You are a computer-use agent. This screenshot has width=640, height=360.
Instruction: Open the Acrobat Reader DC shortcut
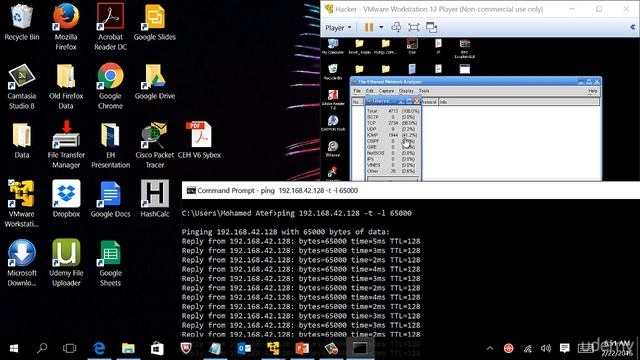point(110,27)
